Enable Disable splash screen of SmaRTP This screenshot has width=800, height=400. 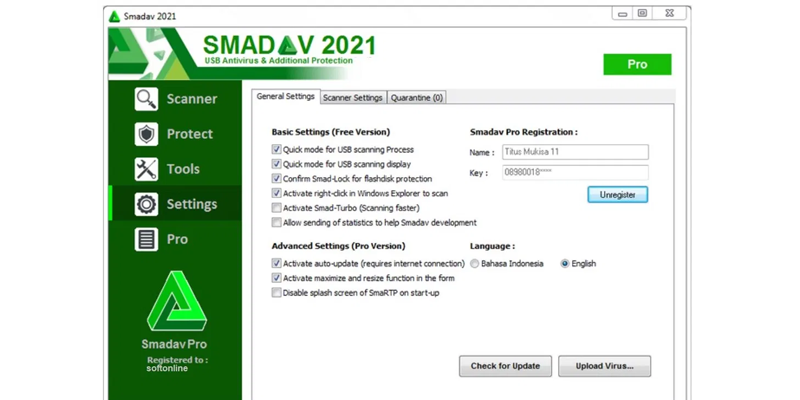[x=277, y=293]
